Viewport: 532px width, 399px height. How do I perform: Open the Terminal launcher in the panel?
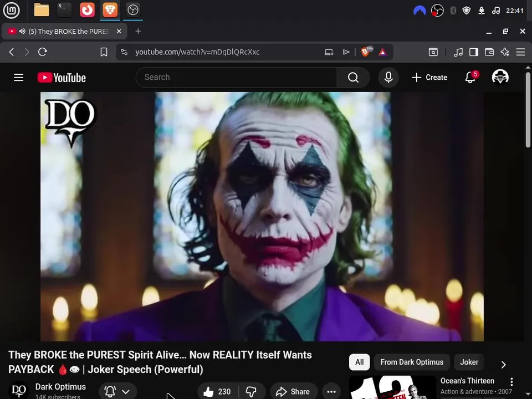(x=64, y=10)
